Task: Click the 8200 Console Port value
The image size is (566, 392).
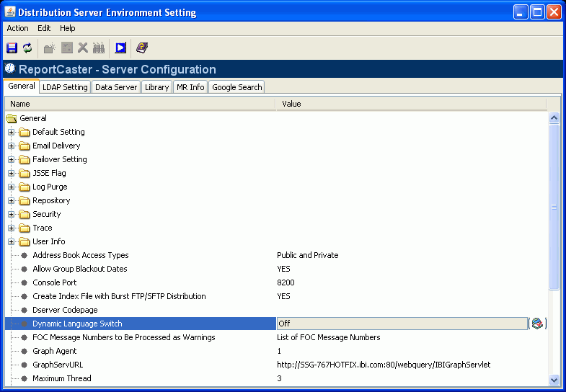Action: click(x=286, y=282)
